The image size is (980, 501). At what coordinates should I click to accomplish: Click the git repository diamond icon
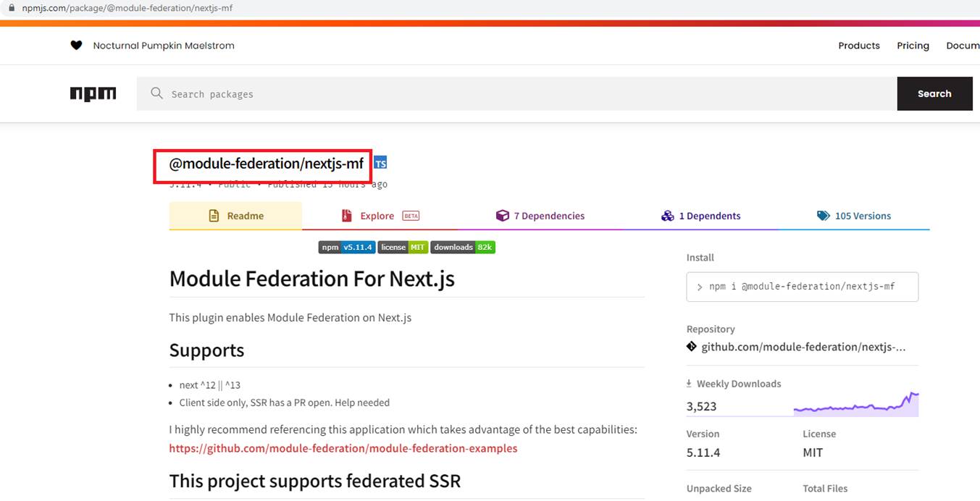point(692,347)
